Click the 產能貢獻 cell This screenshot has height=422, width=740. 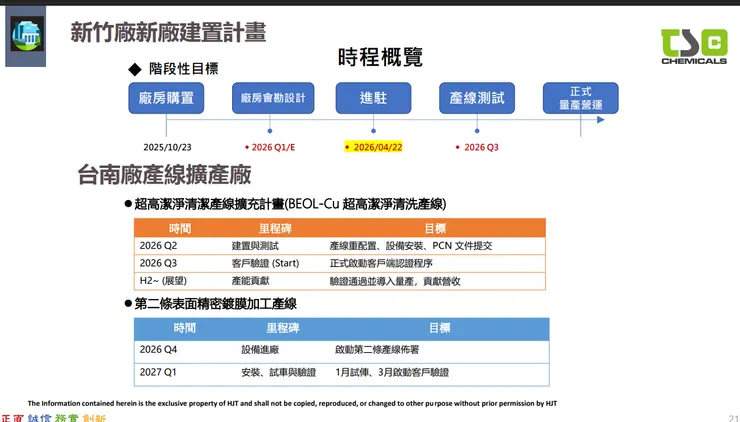coord(250,281)
